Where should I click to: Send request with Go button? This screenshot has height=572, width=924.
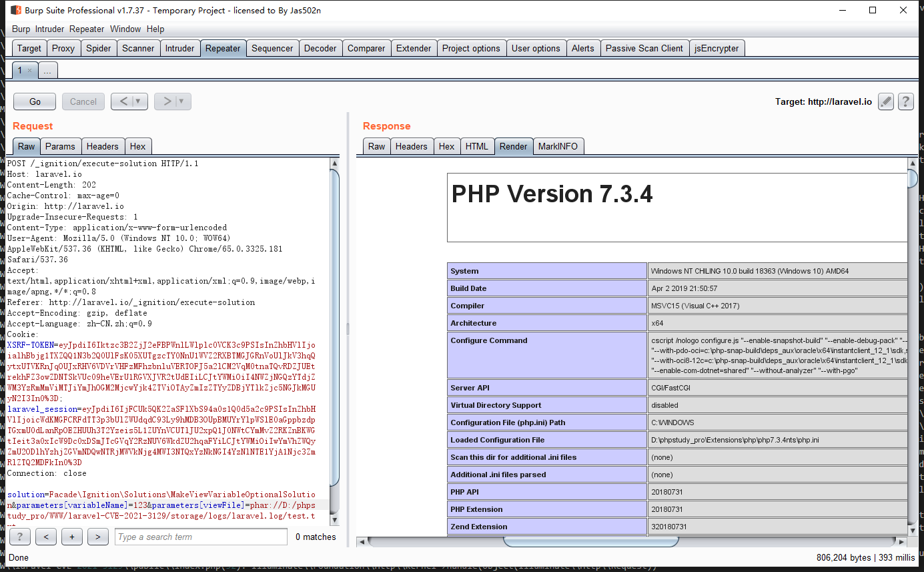(x=35, y=101)
